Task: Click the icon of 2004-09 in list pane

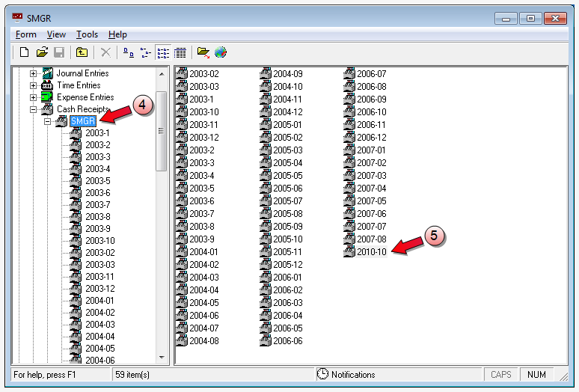Action: (265, 73)
